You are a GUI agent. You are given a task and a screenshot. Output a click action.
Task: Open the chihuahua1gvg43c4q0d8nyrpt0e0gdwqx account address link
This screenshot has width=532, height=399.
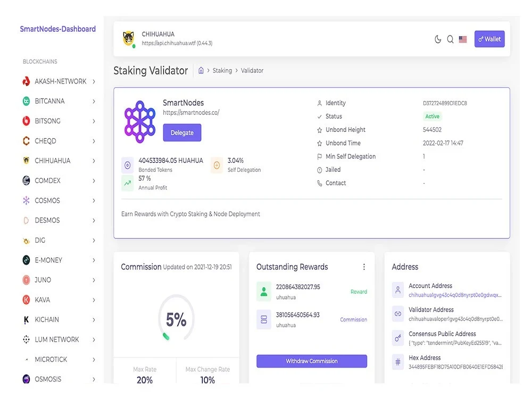455,295
